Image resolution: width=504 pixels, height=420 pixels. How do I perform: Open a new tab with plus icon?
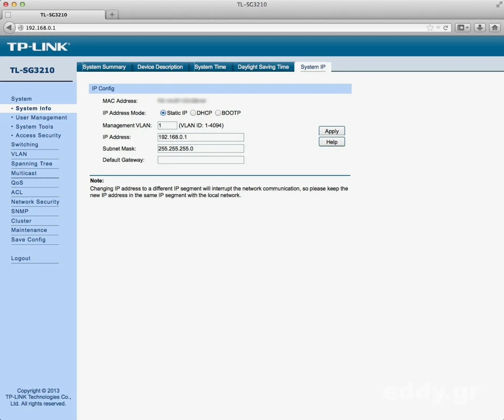tap(112, 15)
